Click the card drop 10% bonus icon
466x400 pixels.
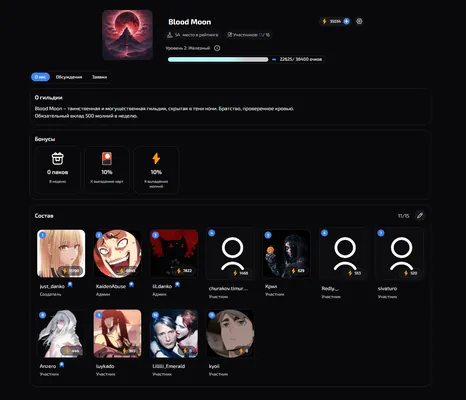pyautogui.click(x=107, y=159)
